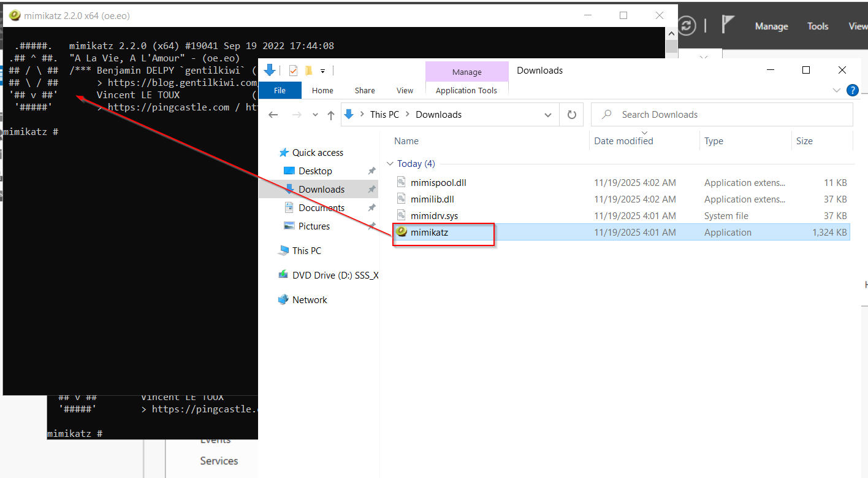Open the File tab in Explorer
868x478 pixels.
pos(280,90)
